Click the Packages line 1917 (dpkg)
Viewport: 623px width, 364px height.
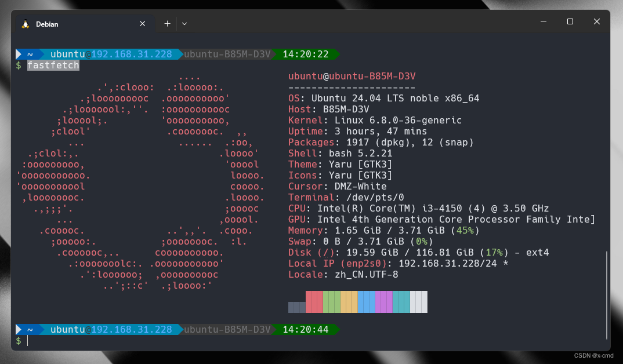(381, 142)
